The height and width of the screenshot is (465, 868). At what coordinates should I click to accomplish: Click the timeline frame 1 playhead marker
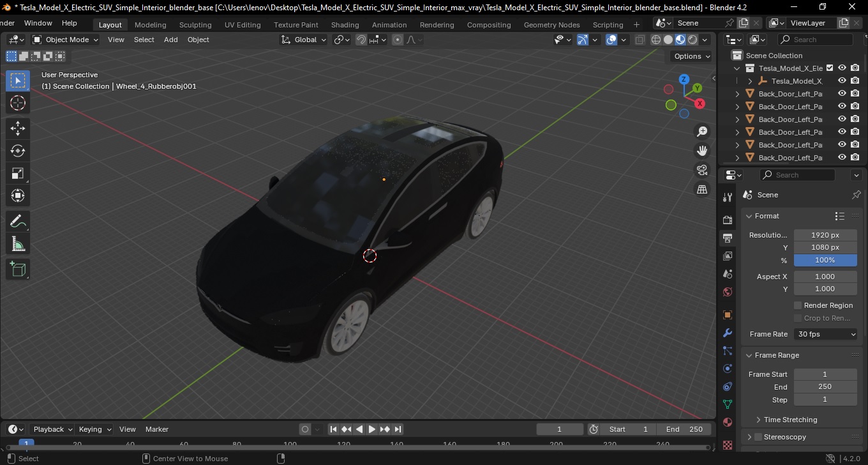coord(26,443)
